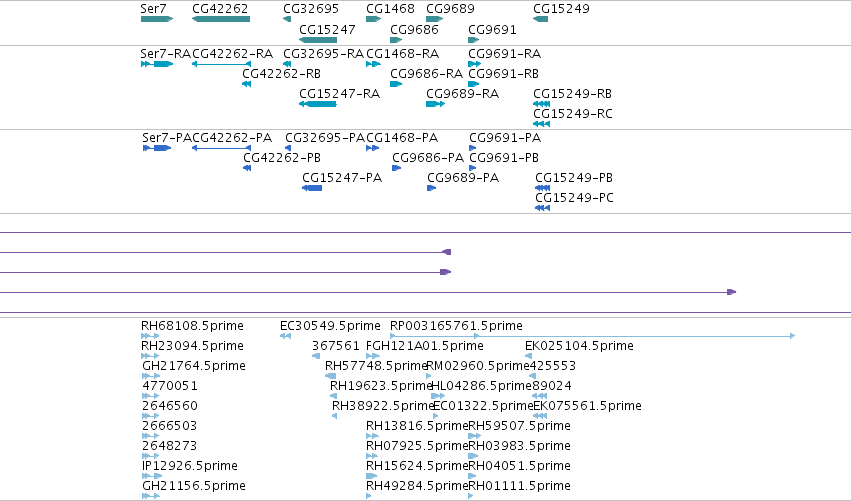
Task: Click protein CG9691-PA
Action: coord(473,148)
